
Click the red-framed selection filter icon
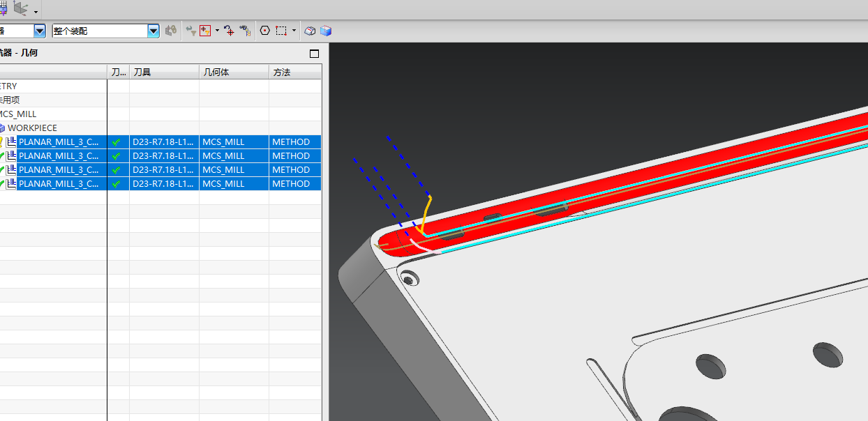[x=205, y=31]
